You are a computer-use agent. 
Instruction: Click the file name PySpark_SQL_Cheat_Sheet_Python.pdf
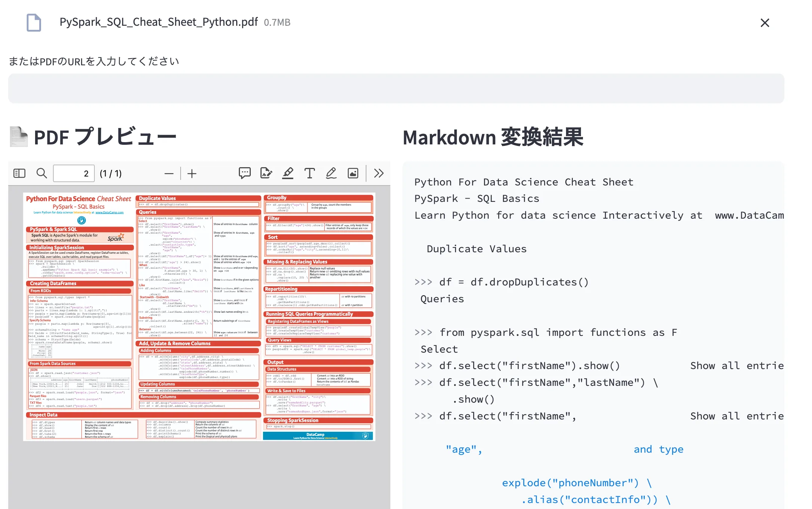[x=159, y=22]
